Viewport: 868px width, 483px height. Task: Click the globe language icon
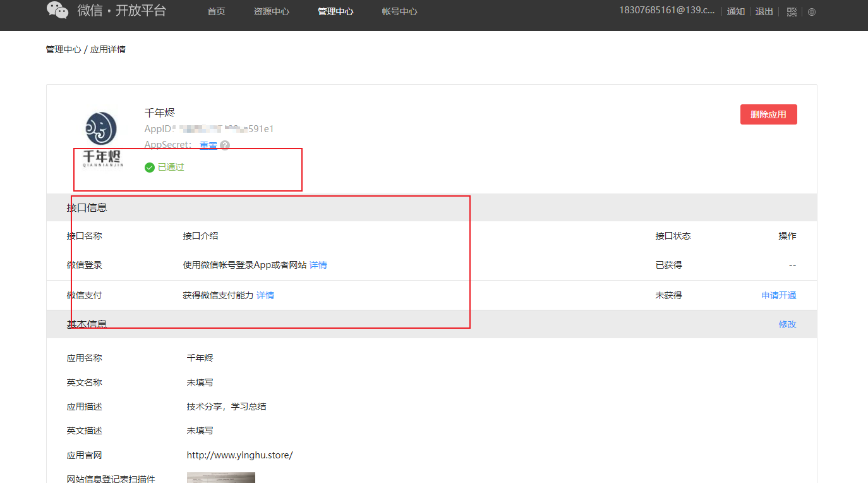812,11
